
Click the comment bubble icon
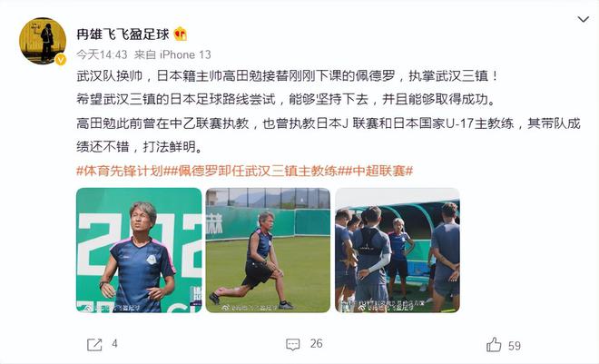pyautogui.click(x=293, y=345)
